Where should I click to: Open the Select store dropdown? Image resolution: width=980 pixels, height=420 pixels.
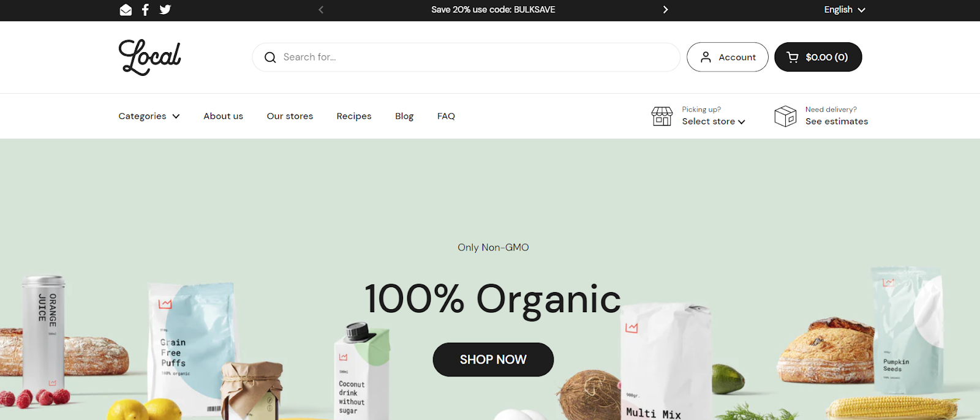pyautogui.click(x=714, y=121)
